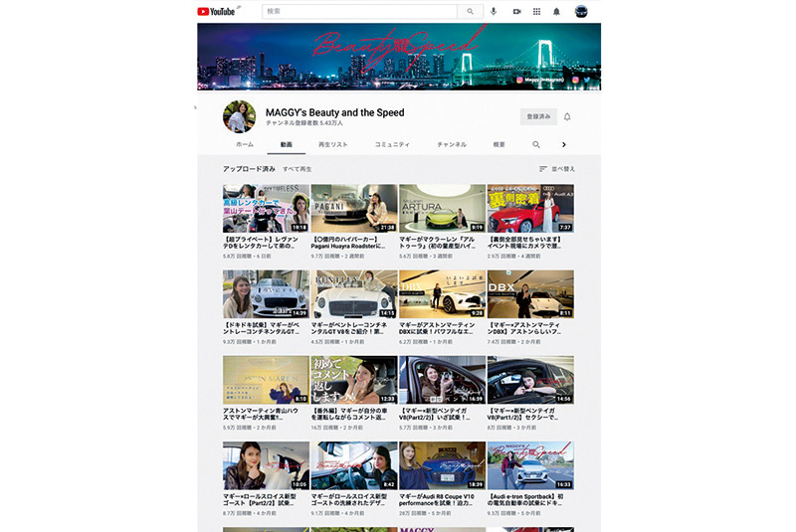The height and width of the screenshot is (532, 796).
Task: Open the 8:42 Rolls-Royce Ghost design thumbnail
Action: (354, 465)
